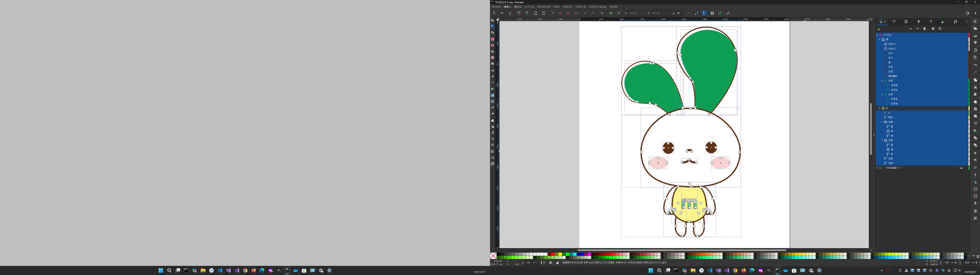Viewport: 980px width, 275px height.
Task: Open the フィルター(S) menu
Action: [x=580, y=7]
